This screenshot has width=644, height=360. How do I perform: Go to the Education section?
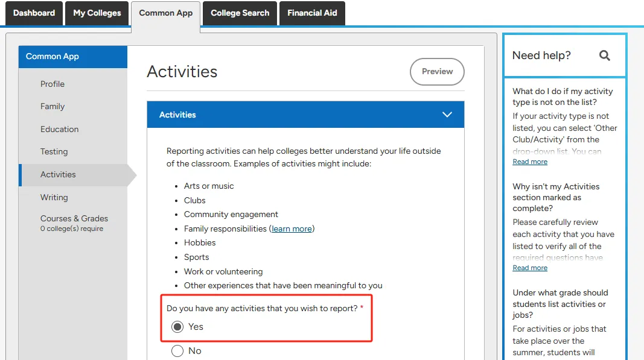[60, 129]
